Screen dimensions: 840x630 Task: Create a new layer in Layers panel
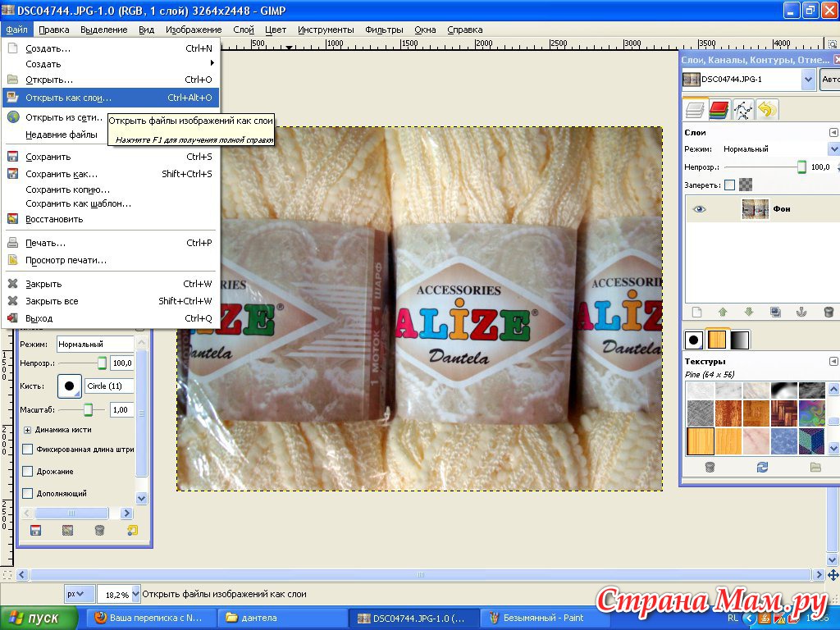[x=696, y=312]
